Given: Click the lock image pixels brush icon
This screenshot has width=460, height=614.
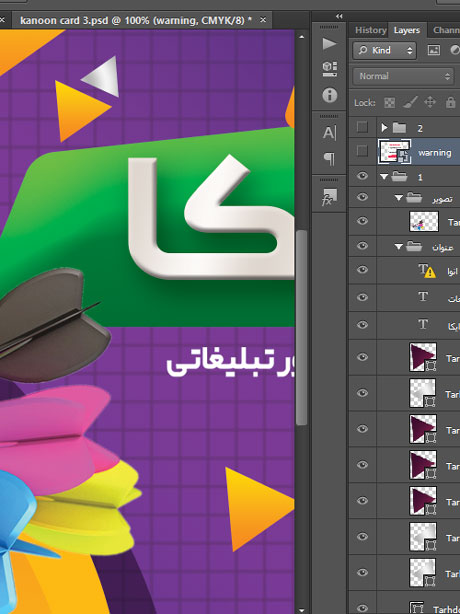Looking at the screenshot, I should click(409, 103).
